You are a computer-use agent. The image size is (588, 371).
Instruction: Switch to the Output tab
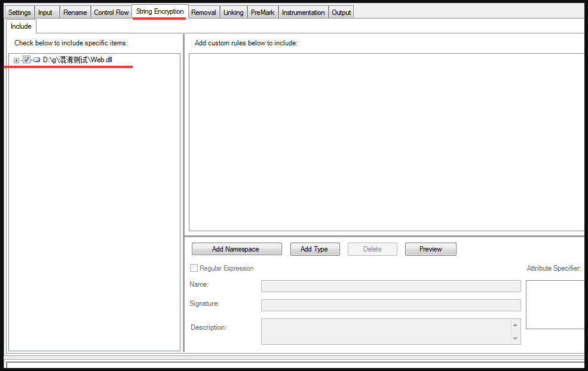(x=341, y=11)
